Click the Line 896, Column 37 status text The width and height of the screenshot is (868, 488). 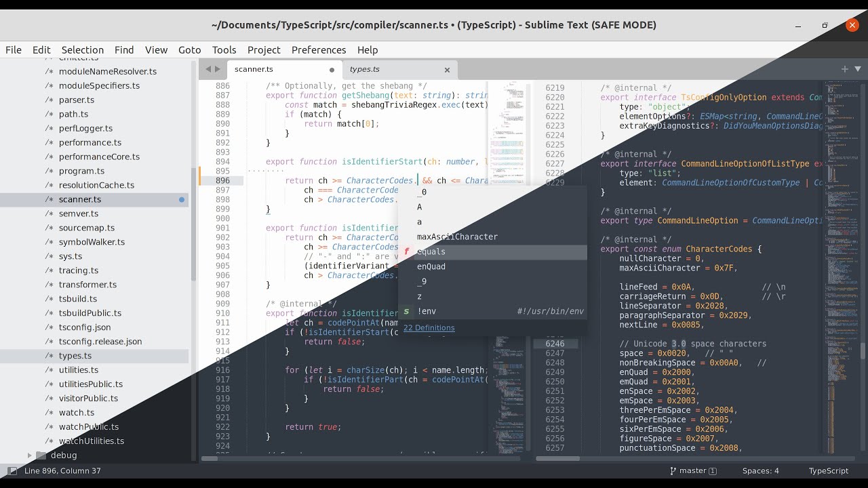click(x=62, y=470)
